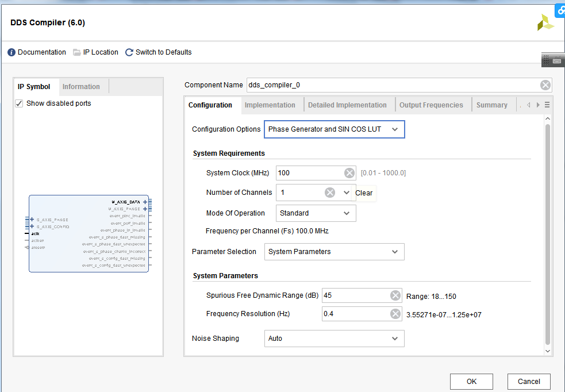Image resolution: width=565 pixels, height=392 pixels.
Task: Expand the M_AXIS_PHASE port plus icon
Action: point(145,209)
